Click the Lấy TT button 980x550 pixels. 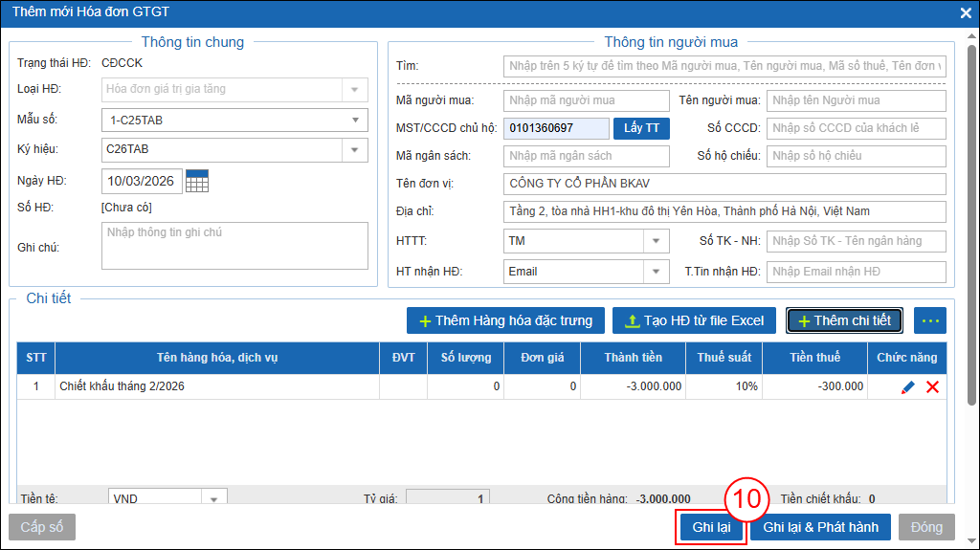point(641,128)
